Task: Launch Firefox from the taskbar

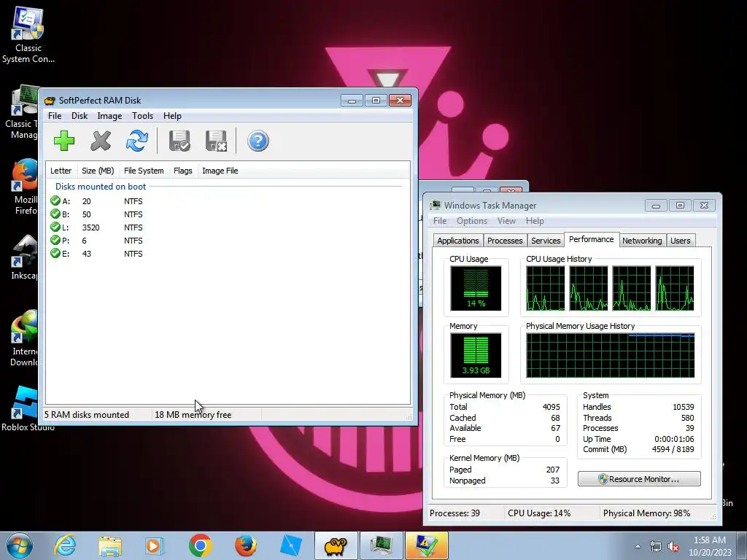Action: point(246,545)
